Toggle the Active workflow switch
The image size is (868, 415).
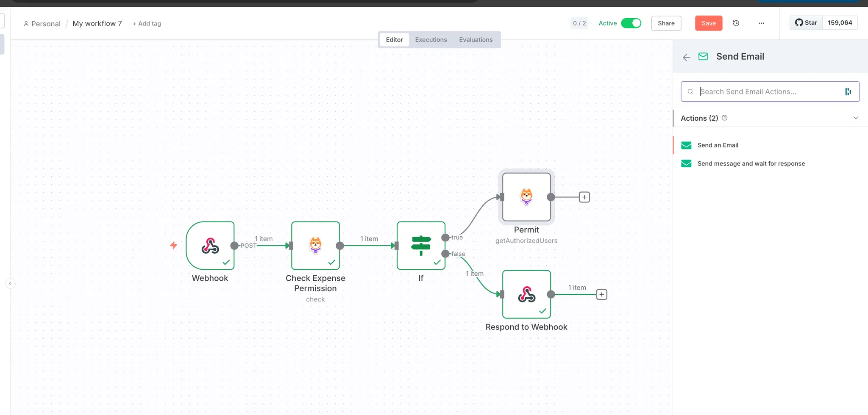631,23
